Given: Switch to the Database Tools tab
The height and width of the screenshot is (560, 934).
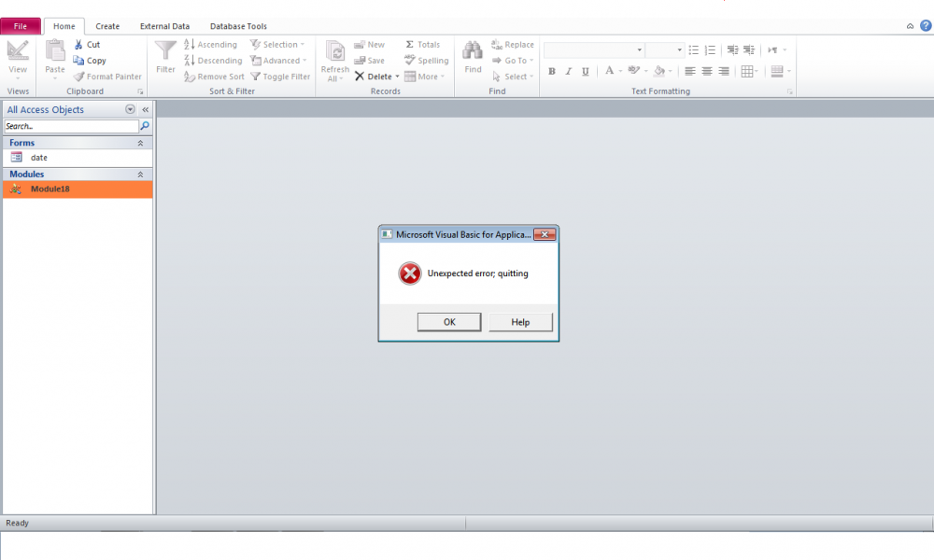Looking at the screenshot, I should point(238,26).
